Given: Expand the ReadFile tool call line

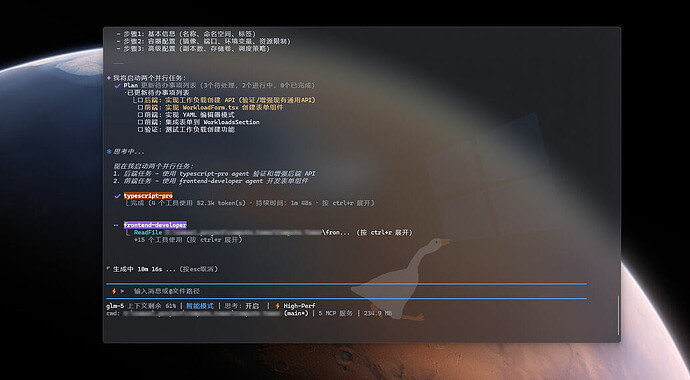Looking at the screenshot, I should point(273,233).
